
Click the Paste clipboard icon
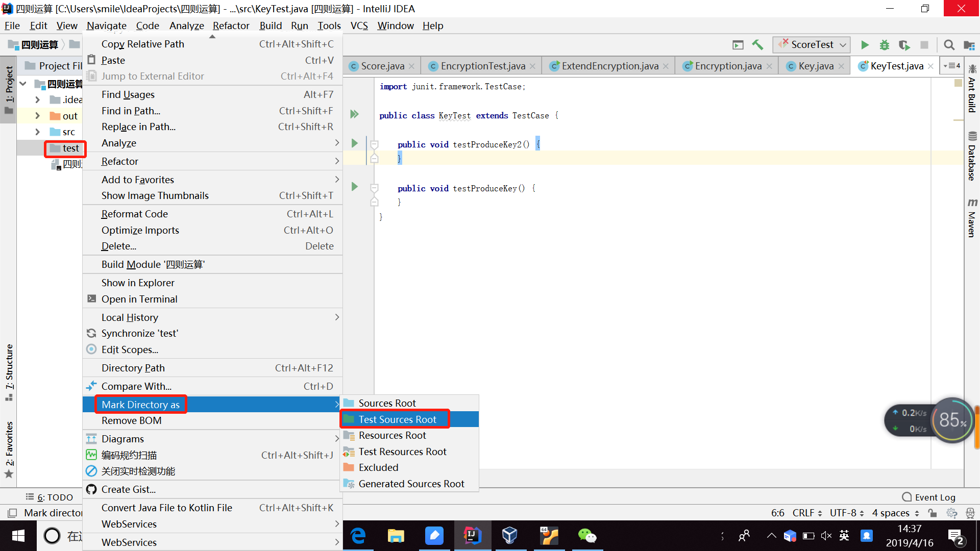point(91,60)
